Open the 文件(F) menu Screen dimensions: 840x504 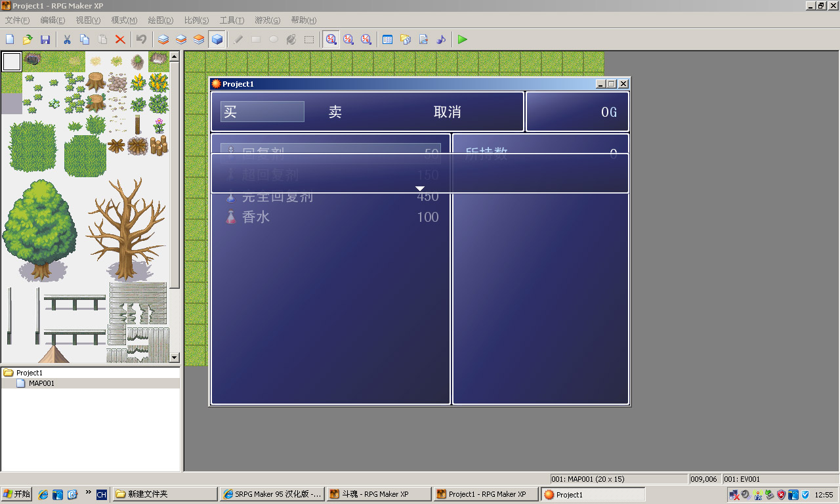coord(17,20)
